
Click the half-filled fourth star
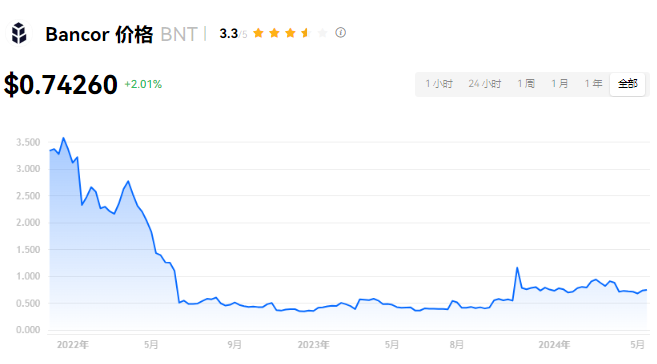306,33
